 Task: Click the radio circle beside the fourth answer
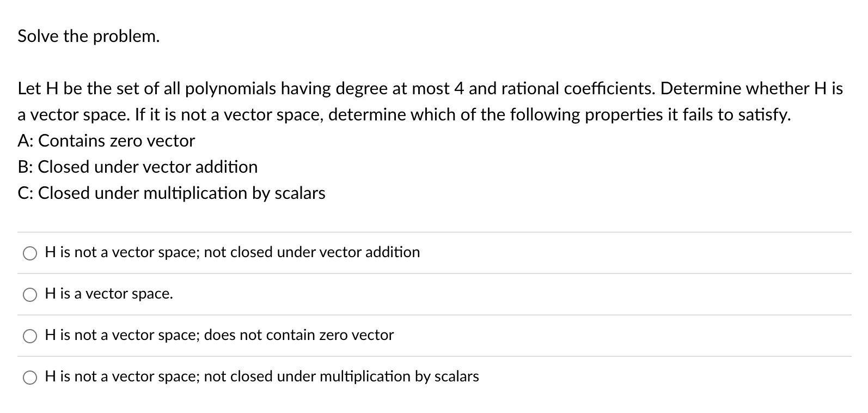30,376
